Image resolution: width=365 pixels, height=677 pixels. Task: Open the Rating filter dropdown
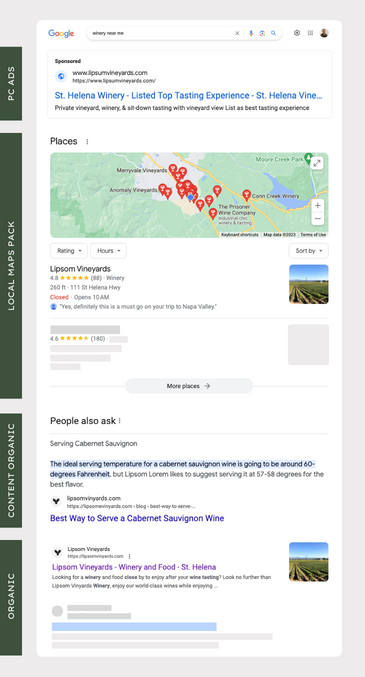point(69,251)
